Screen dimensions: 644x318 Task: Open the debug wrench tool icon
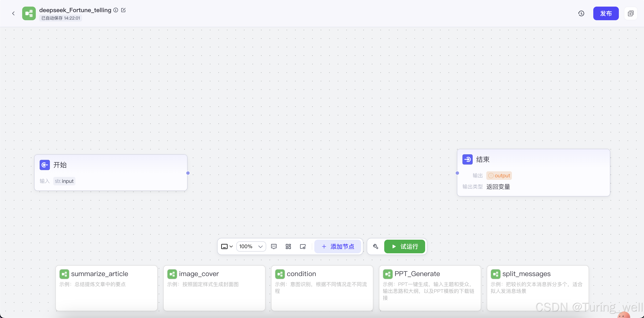pyautogui.click(x=375, y=247)
